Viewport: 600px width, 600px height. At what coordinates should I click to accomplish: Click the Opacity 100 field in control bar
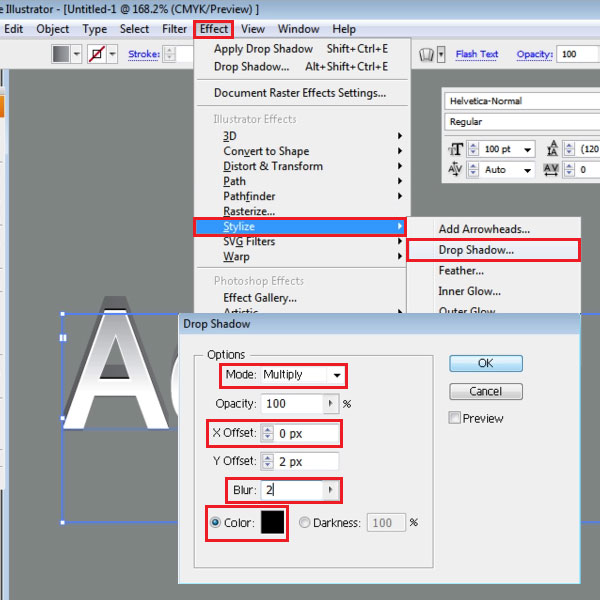click(578, 54)
